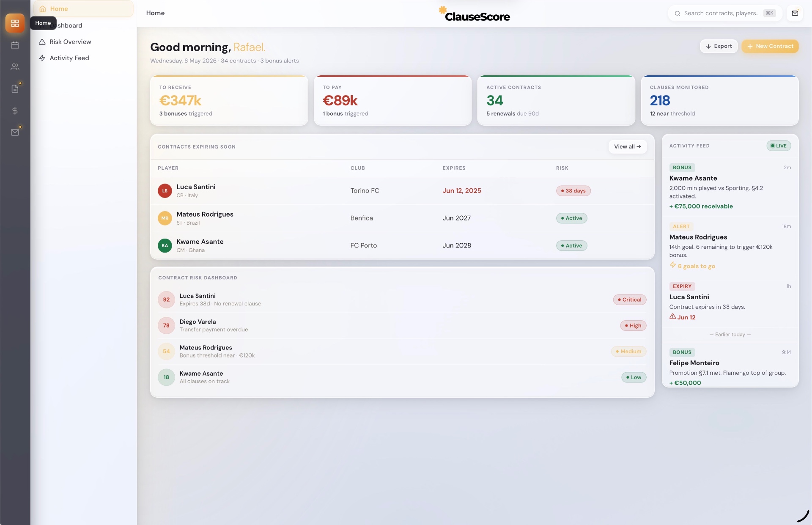Open the To Pay €89k card
This screenshot has width=812, height=525.
click(392, 101)
